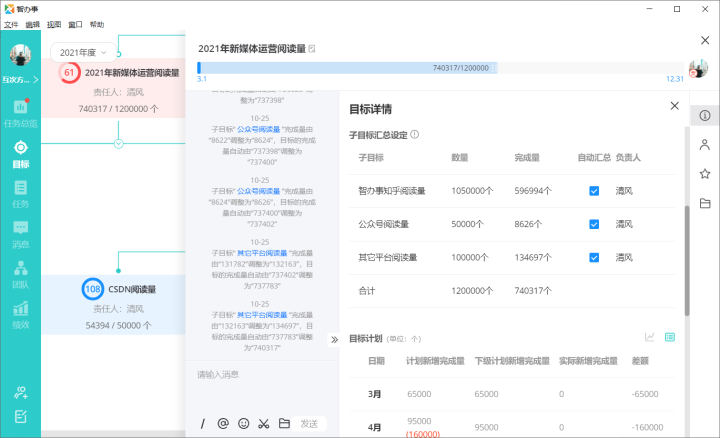Open the folder icon on right rail
The height and width of the screenshot is (438, 720).
pos(705,203)
